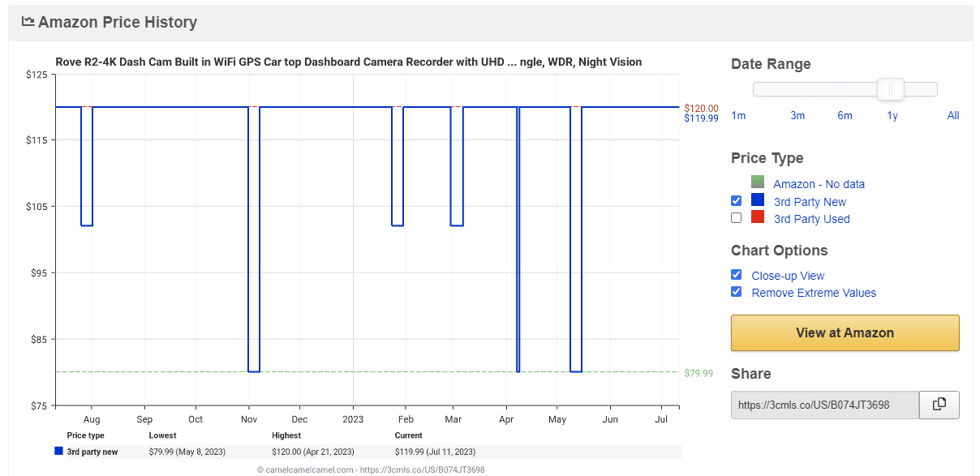Enable the 3rd Party Used checkbox
Screen dimensions: 980x476
point(736,217)
